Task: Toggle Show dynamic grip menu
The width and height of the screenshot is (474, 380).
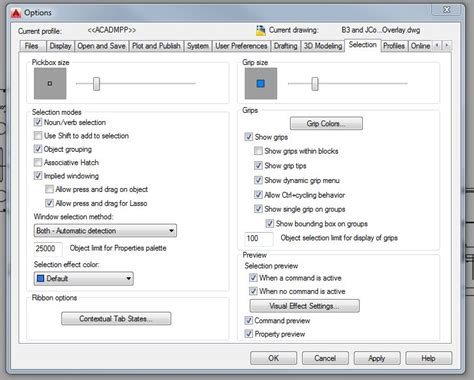Action: (x=258, y=180)
